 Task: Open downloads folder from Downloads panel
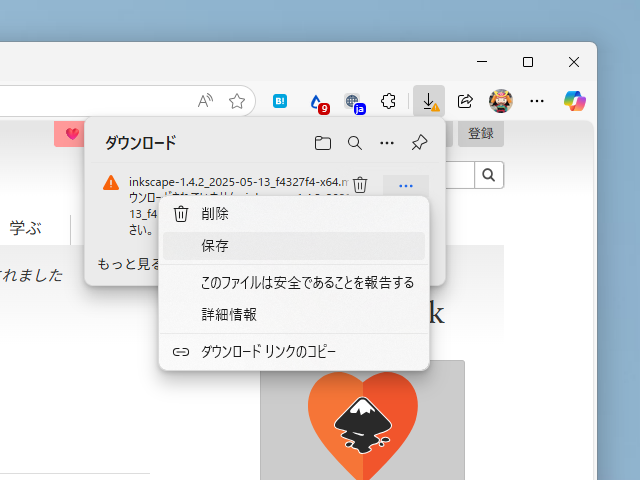[322, 143]
